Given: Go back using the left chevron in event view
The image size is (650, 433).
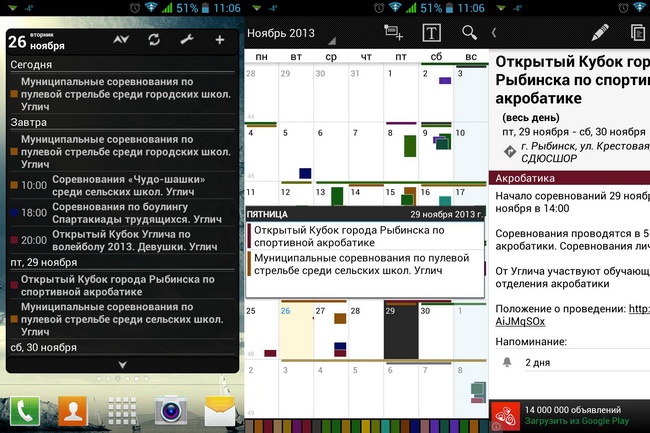Looking at the screenshot, I should 494,33.
